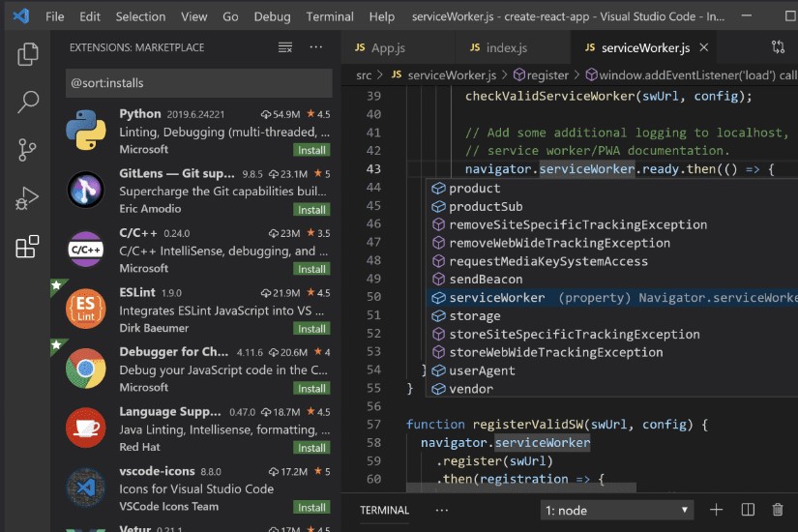798x532 pixels.
Task: Click line number 57 in gutter
Action: [x=373, y=425]
